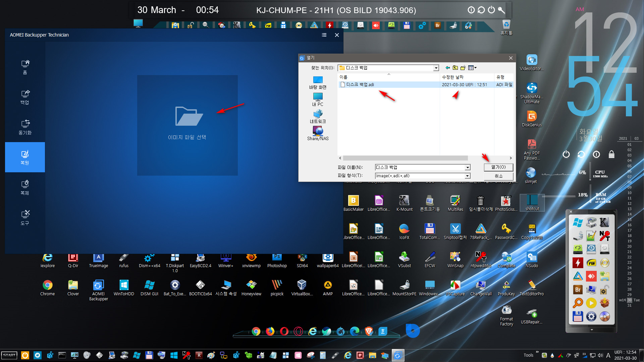Click the 열기(O) open button
The width and height of the screenshot is (644, 362).
click(x=498, y=167)
